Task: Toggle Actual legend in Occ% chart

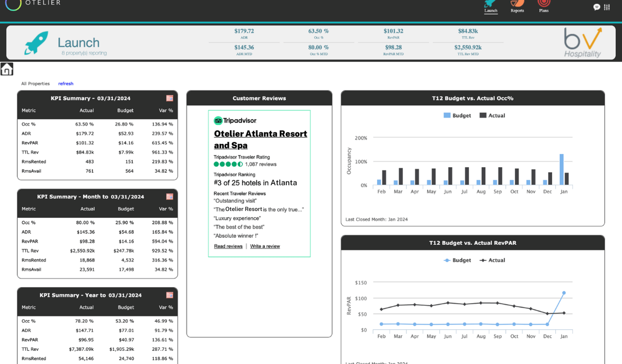Action: (492, 115)
